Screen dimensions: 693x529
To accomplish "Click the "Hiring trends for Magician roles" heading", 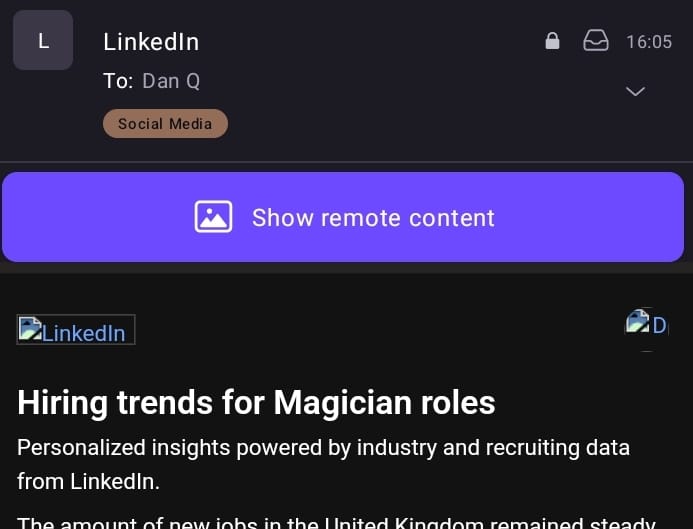I will [256, 402].
